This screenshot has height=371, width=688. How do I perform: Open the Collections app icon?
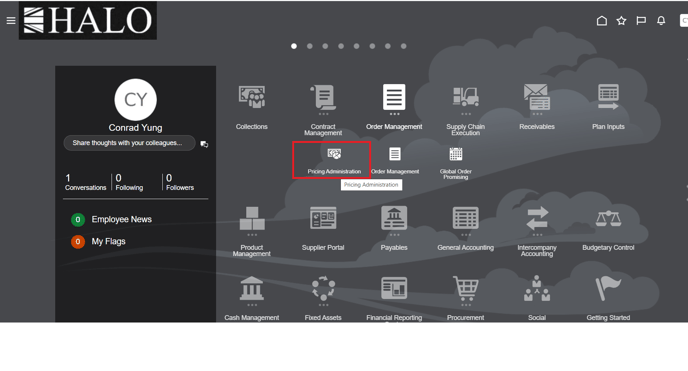click(252, 97)
